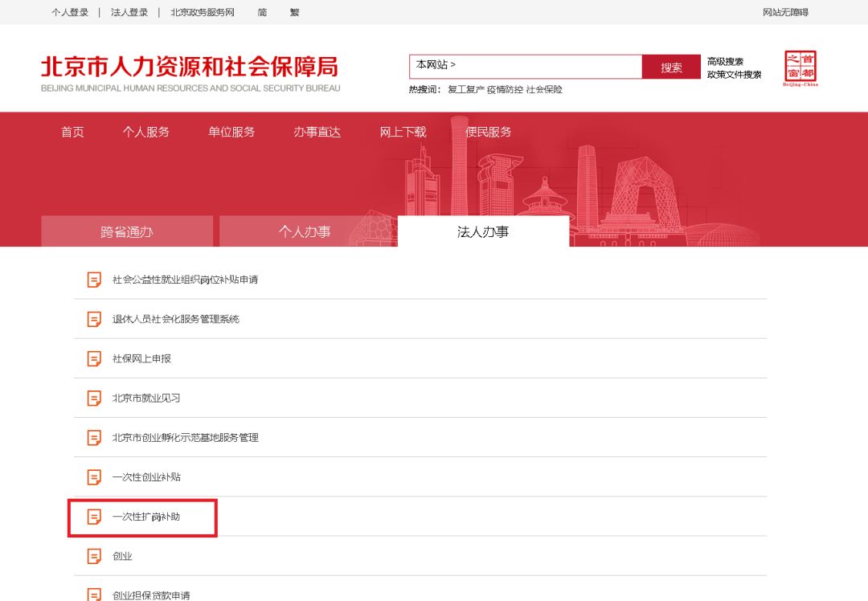
Task: Click the document icon beside 北京市就业见习
Action: pyautogui.click(x=94, y=398)
